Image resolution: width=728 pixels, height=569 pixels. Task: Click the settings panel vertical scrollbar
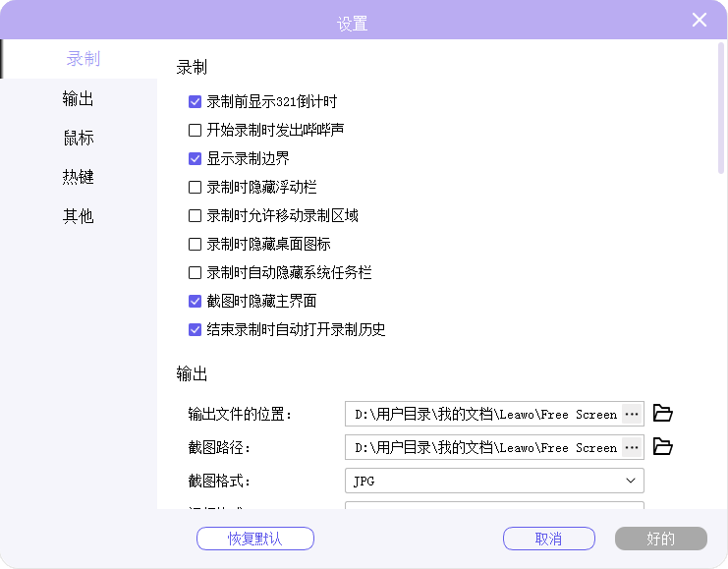pos(721,108)
